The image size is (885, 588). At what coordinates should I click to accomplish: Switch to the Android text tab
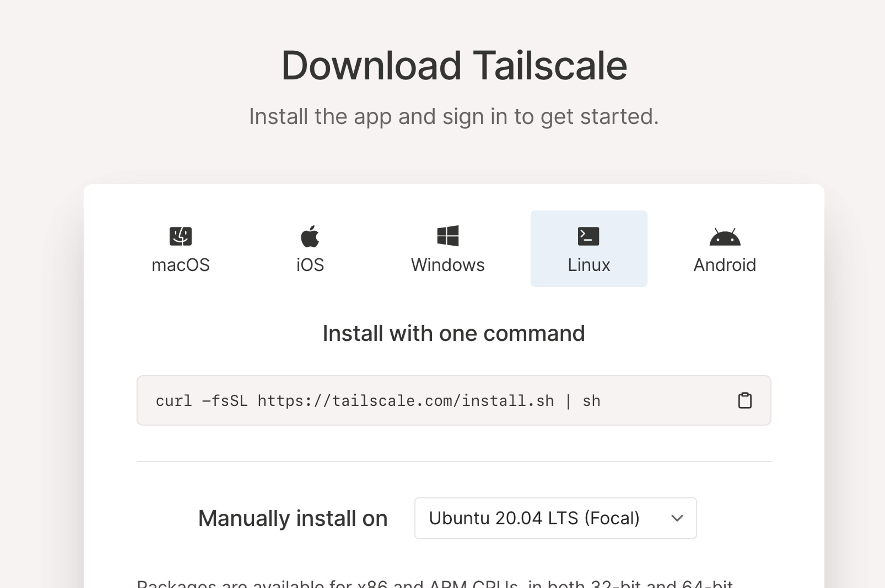pyautogui.click(x=725, y=265)
